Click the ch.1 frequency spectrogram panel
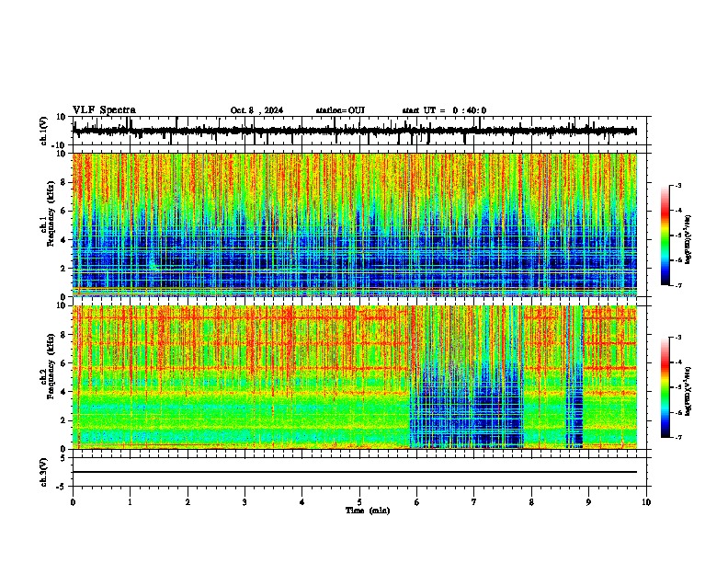728x563 pixels. (355, 224)
